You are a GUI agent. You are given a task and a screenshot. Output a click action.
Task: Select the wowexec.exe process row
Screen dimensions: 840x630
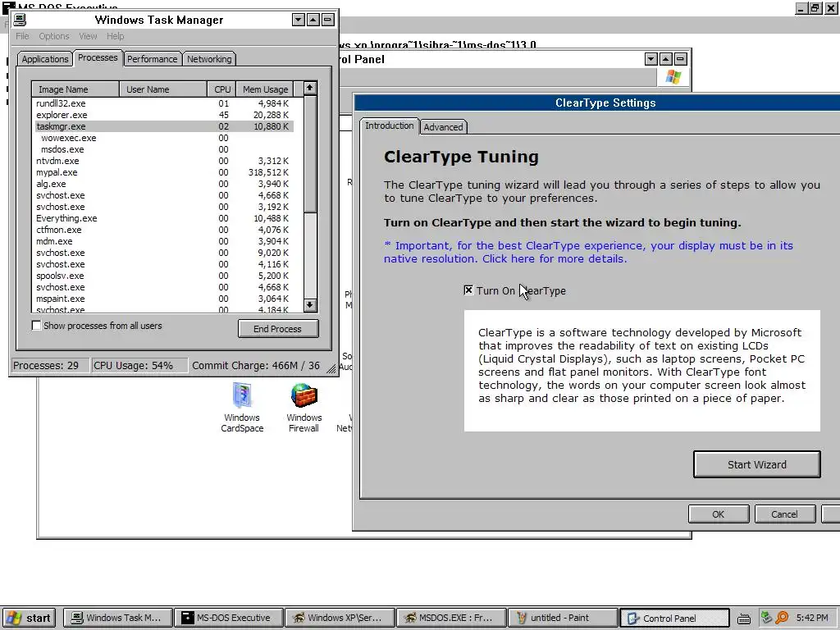point(163,138)
